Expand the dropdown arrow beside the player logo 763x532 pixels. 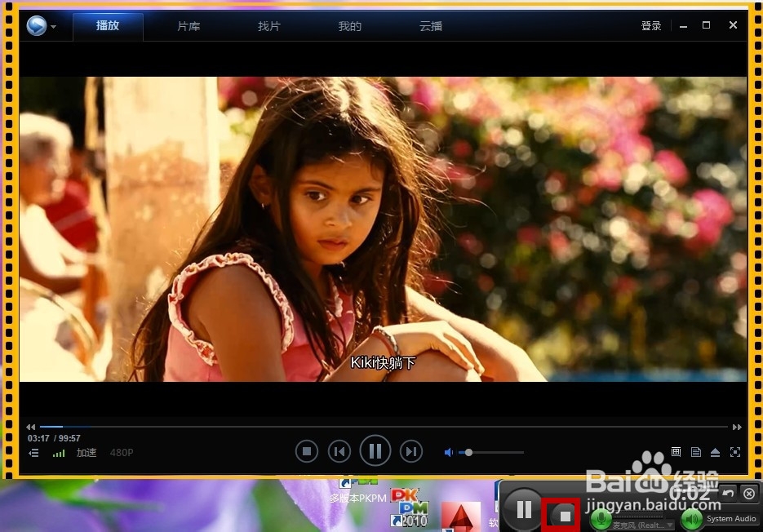pyautogui.click(x=54, y=27)
